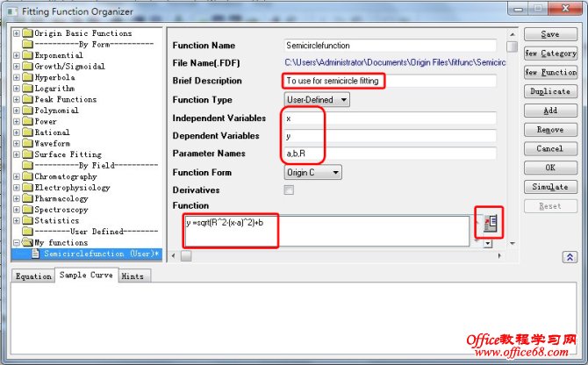Screen dimensions: 588x365
Task: Click the Waveform folder icon
Action: pyautogui.click(x=27, y=143)
